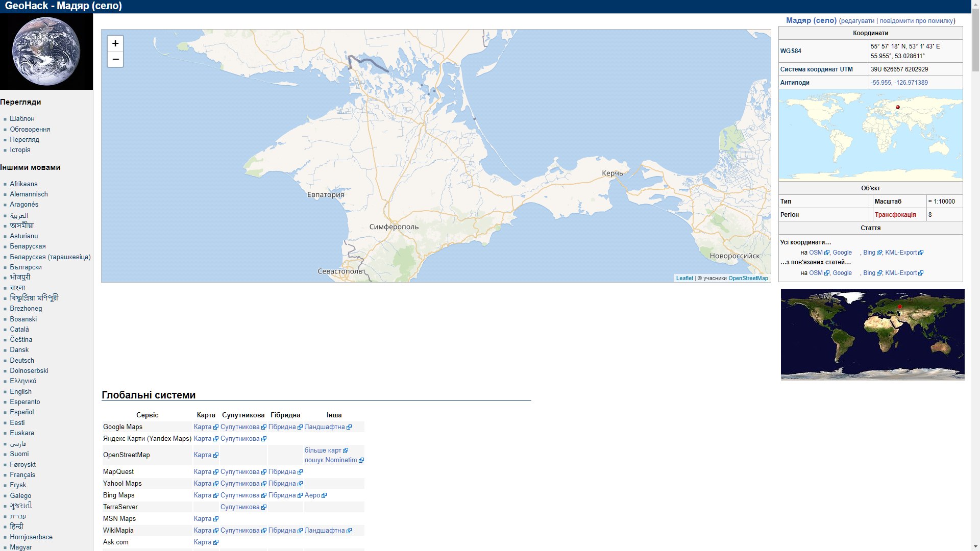Open KML-Export link under Усі координати
This screenshot has width=980, height=551.
point(901,253)
